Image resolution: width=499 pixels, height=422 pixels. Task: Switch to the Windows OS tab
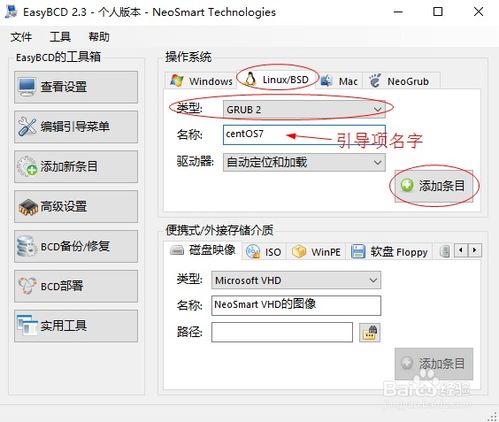[x=201, y=81]
